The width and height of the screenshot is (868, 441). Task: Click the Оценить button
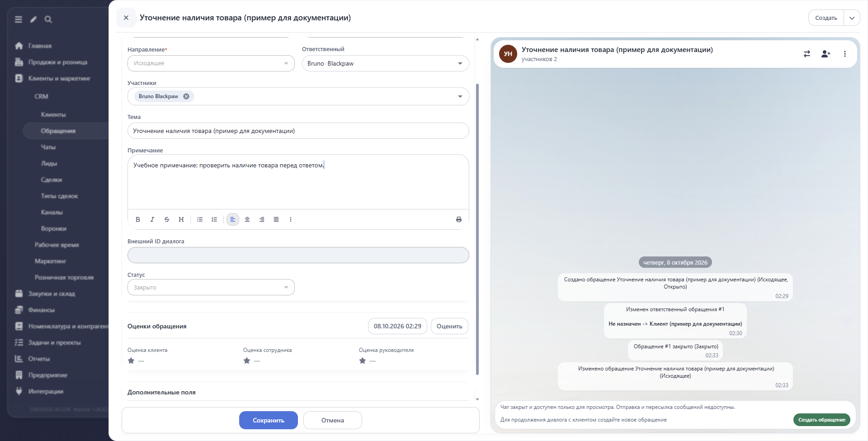[x=449, y=326]
